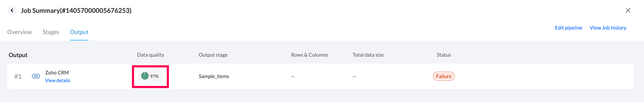Screen dimensions: 644x102
Task: Open the Stages tab
Action: click(x=51, y=32)
